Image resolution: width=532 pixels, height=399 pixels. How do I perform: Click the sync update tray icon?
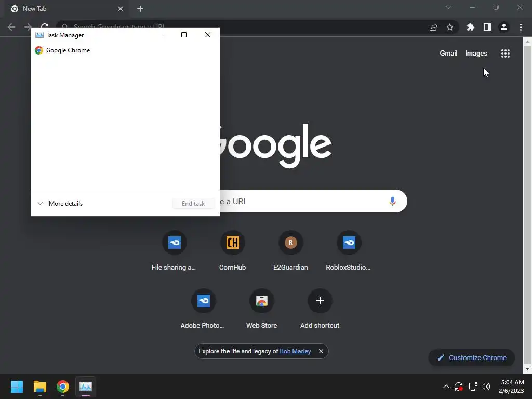459,387
